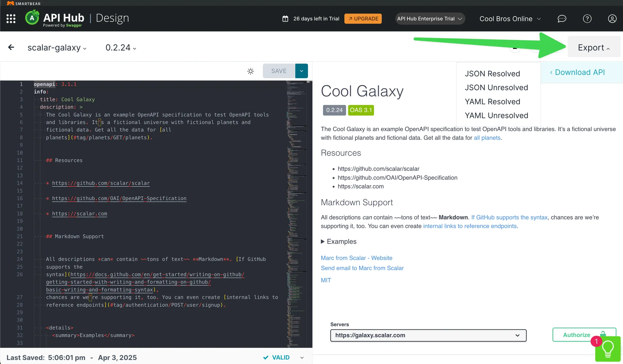The width and height of the screenshot is (623, 364).
Task: Click the SAVE button
Action: click(278, 71)
